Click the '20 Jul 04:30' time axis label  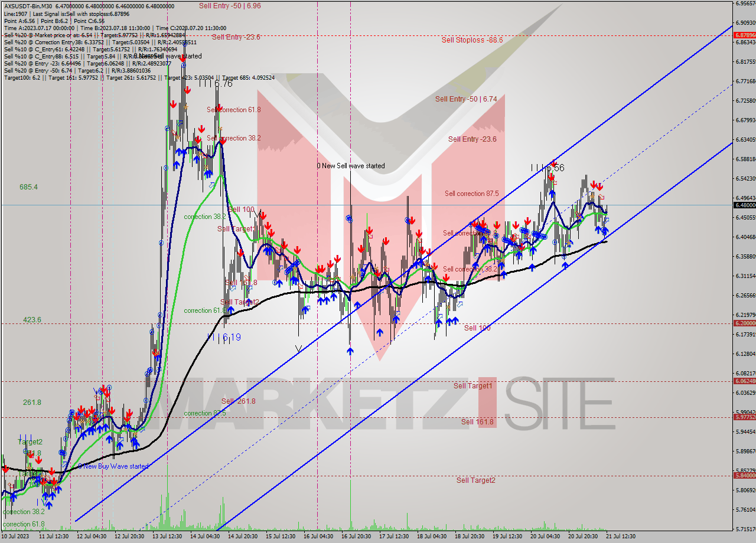pyautogui.click(x=545, y=537)
